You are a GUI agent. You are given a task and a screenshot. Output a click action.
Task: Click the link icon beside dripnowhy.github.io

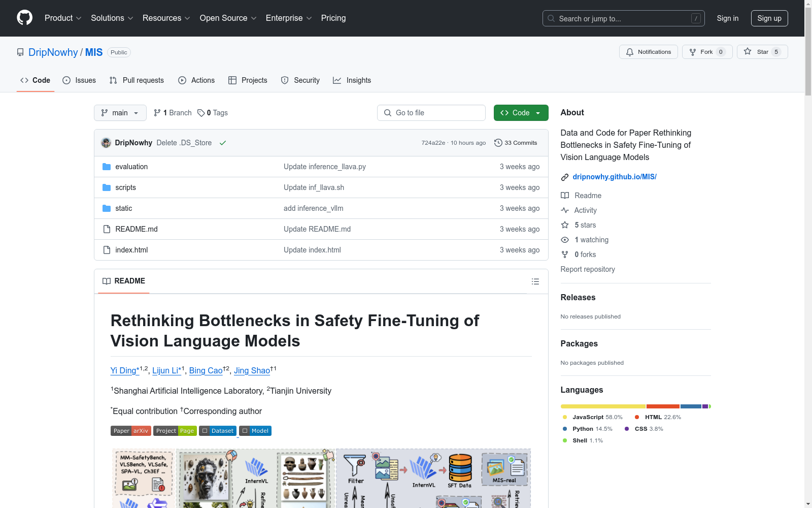coord(565,177)
